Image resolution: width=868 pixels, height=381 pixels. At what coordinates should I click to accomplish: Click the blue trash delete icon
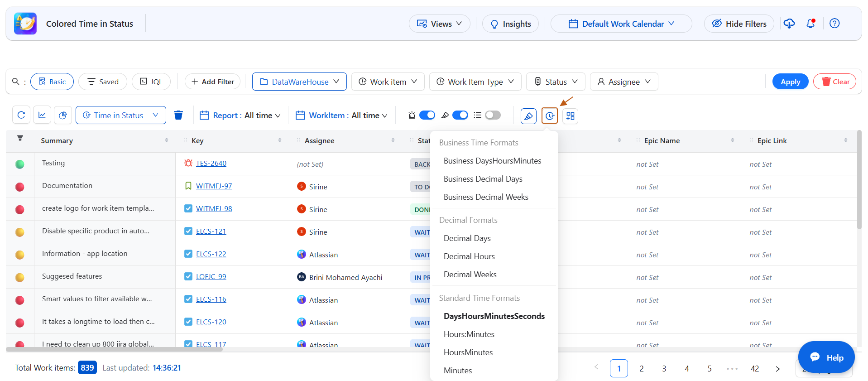coord(178,116)
